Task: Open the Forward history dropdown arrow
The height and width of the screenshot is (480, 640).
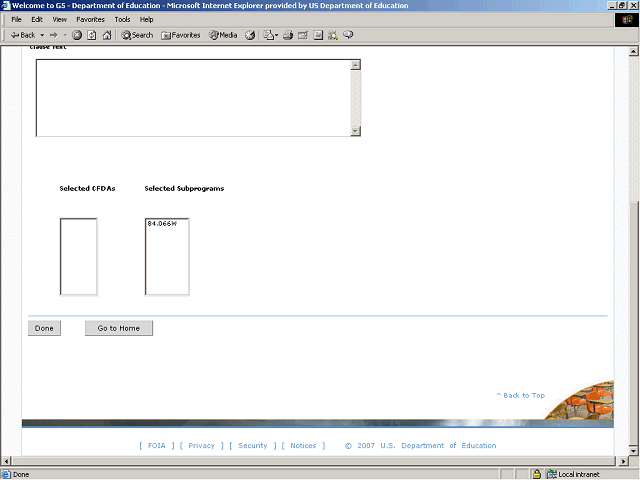Action: 65,35
